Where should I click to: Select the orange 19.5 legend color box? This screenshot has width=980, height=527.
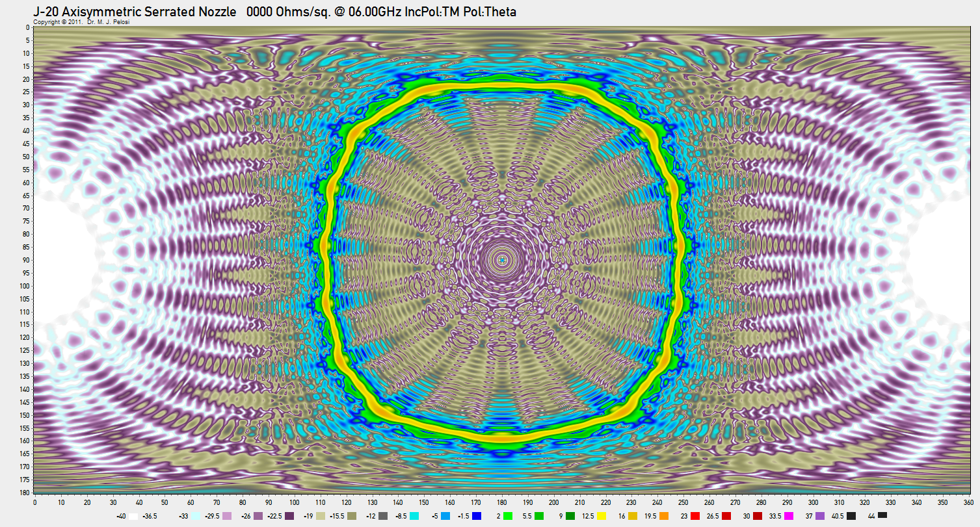[x=665, y=515]
